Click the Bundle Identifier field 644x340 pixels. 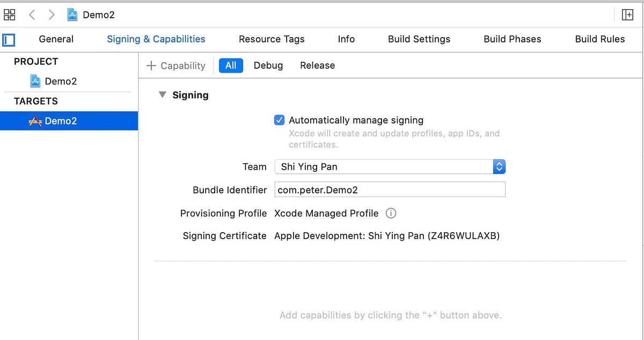coord(390,189)
